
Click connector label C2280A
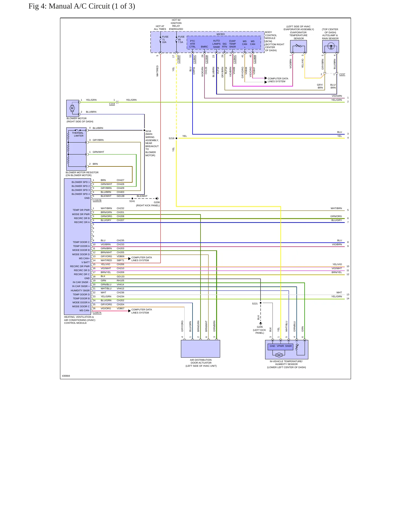tap(206, 59)
